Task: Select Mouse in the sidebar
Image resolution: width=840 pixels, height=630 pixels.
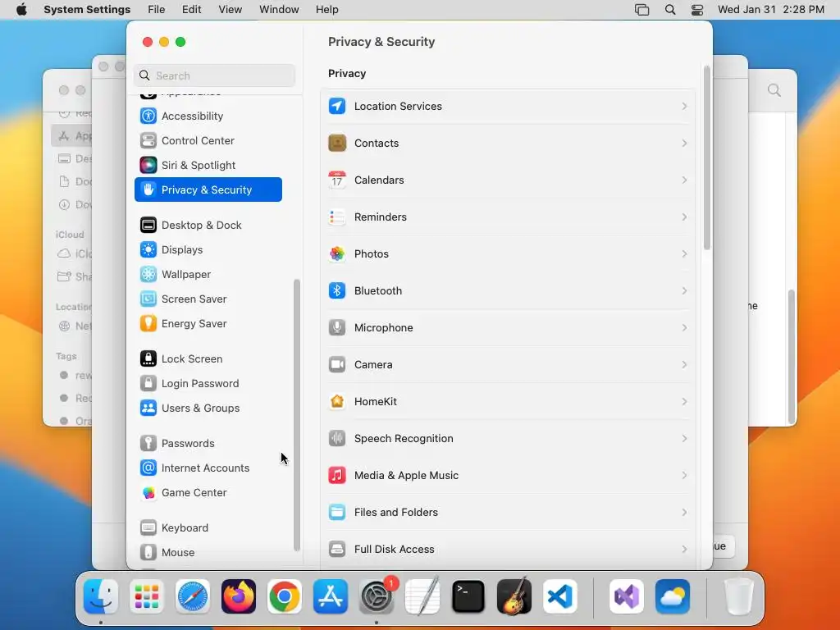Action: [x=208, y=553]
